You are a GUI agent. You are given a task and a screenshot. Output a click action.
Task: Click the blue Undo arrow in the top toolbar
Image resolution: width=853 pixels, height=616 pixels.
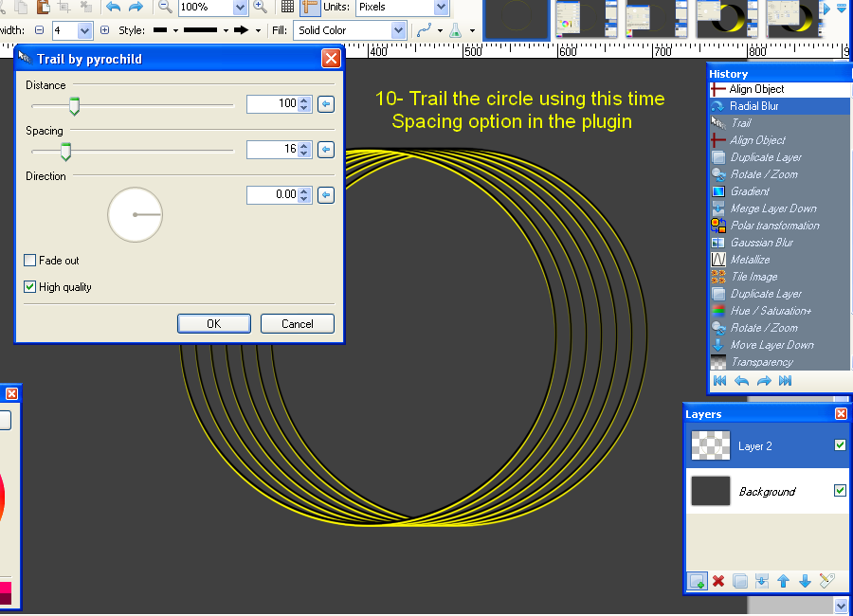(113, 7)
